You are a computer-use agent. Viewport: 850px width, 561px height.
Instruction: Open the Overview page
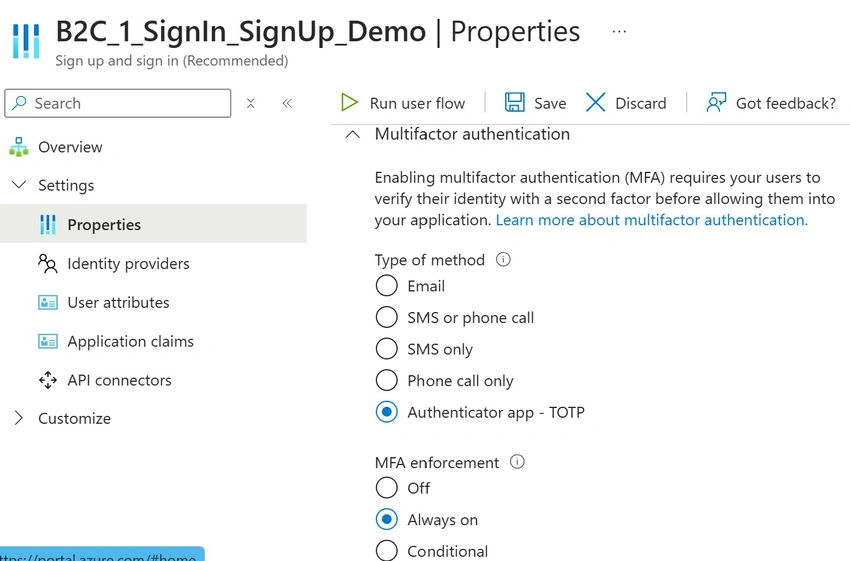point(70,147)
